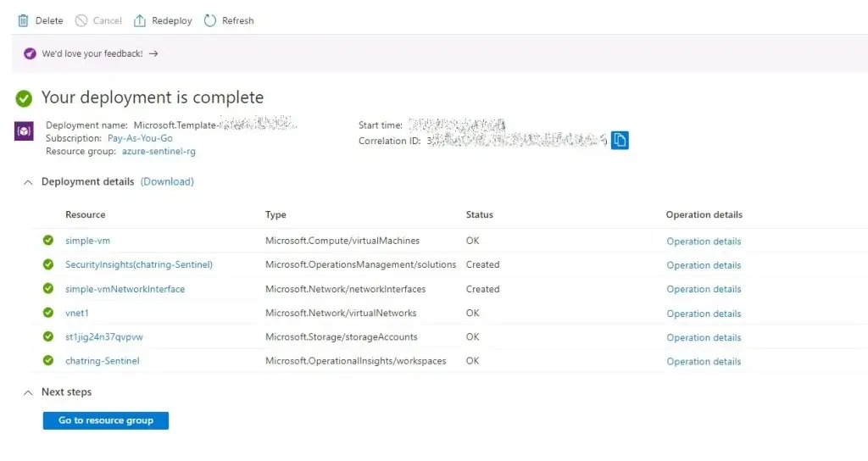Viewport: 868px width, 461px height.
Task: Click the Resource column header
Action: 86,214
